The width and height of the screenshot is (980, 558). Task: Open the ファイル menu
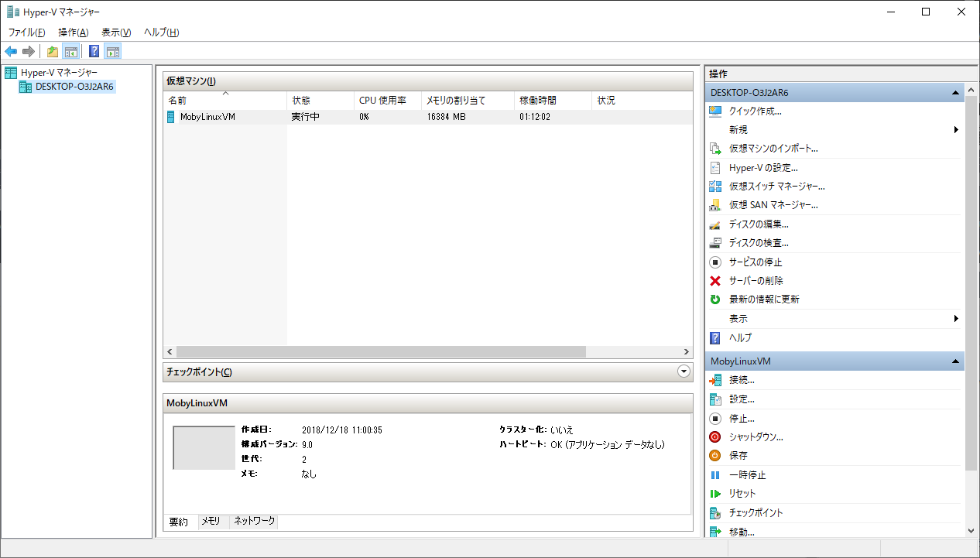coord(27,32)
